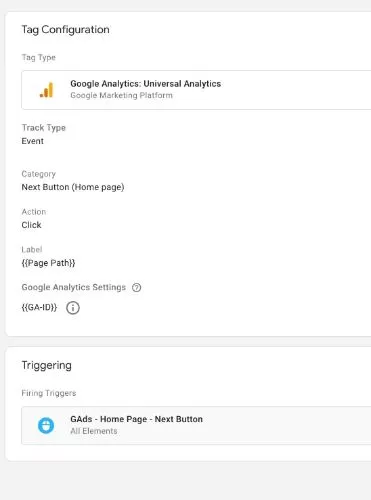Click the Triggering section heading
The width and height of the screenshot is (371, 500).
tap(46, 365)
